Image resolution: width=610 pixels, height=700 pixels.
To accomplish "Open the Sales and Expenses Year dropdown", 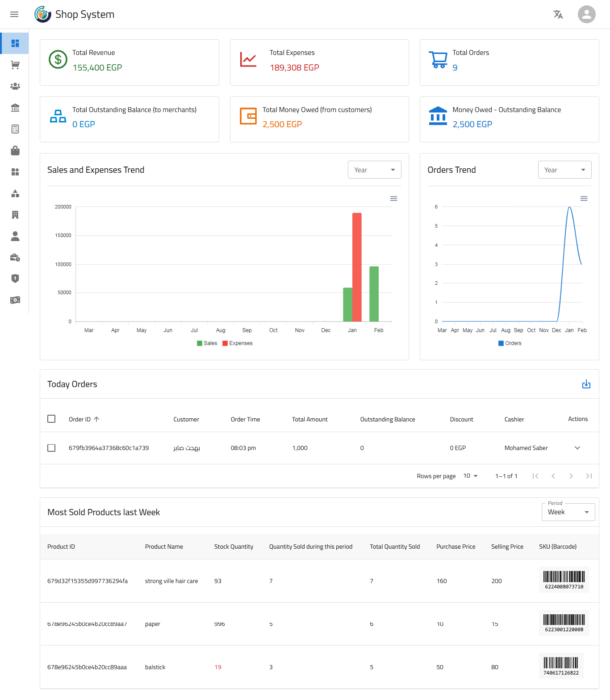I will [374, 170].
